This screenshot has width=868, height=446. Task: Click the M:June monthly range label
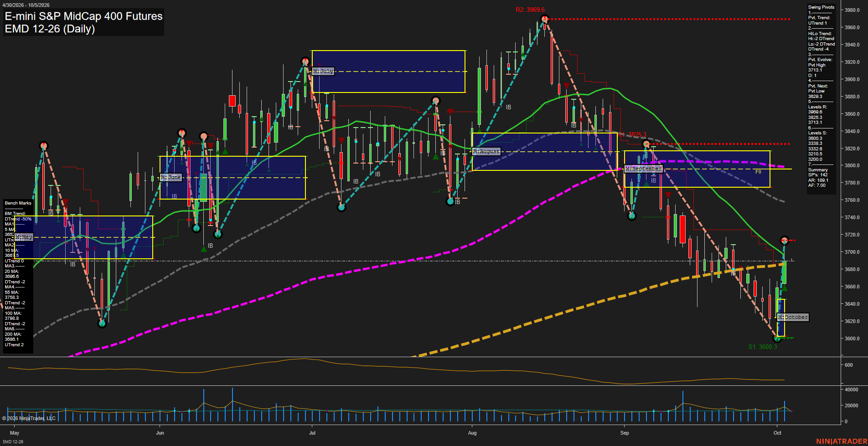pyautogui.click(x=171, y=177)
